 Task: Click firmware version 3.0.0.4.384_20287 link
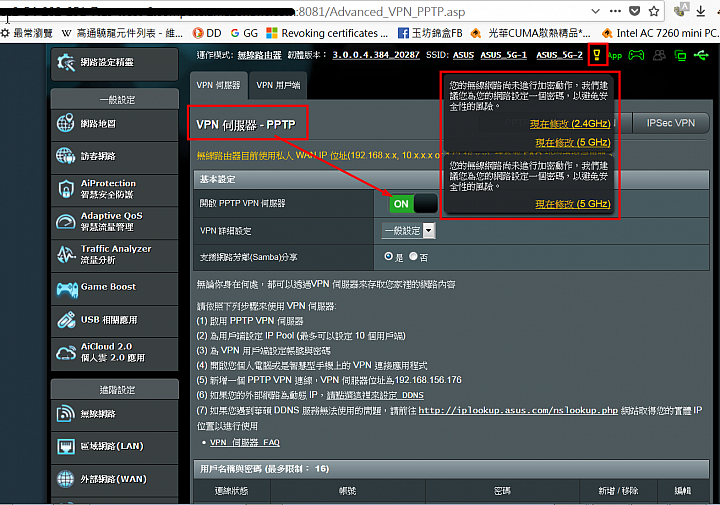pos(376,55)
